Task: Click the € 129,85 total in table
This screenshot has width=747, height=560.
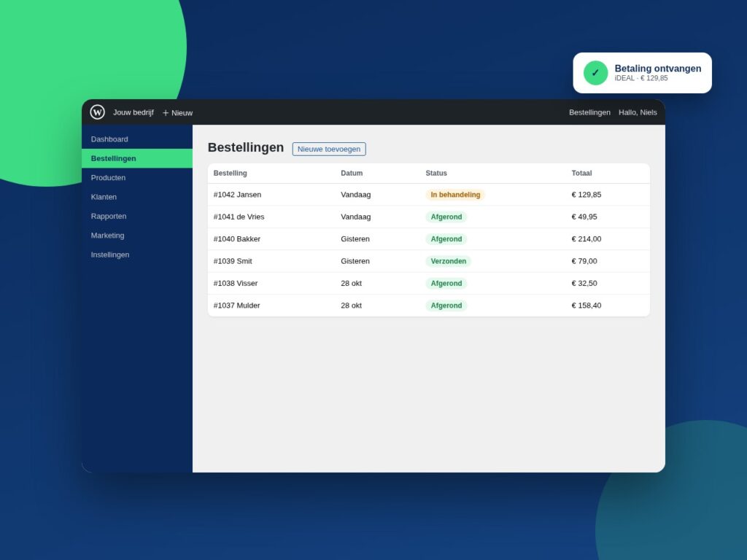Action: click(x=587, y=195)
